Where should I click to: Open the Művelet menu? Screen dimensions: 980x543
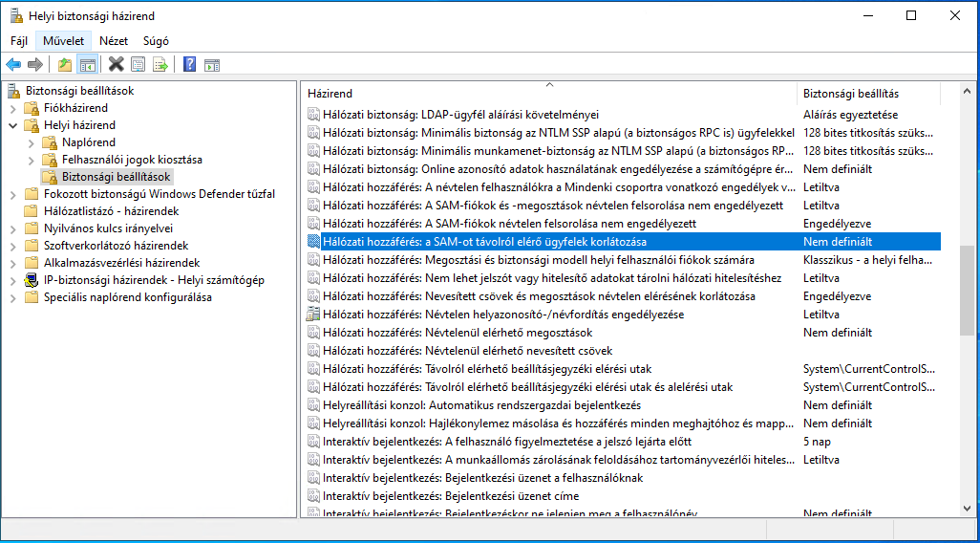click(x=64, y=41)
